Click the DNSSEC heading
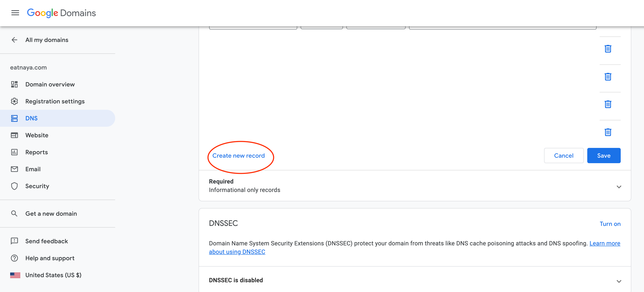The image size is (644, 292). click(223, 223)
